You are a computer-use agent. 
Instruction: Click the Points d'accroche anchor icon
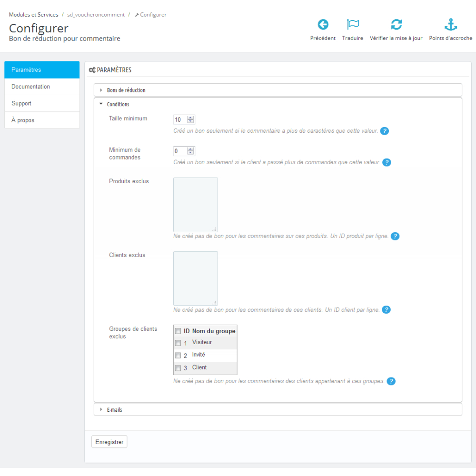[x=450, y=25]
